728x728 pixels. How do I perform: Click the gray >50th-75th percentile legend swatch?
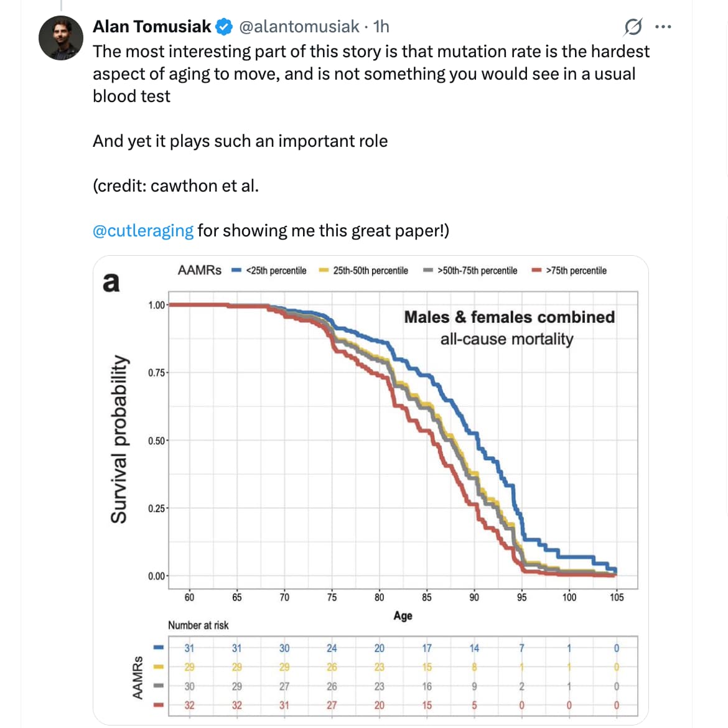click(428, 271)
